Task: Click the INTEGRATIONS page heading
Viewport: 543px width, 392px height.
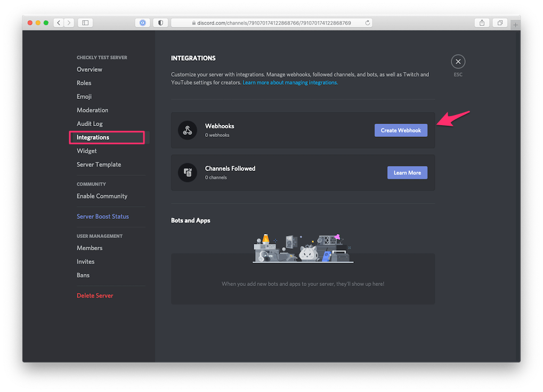Action: (193, 58)
